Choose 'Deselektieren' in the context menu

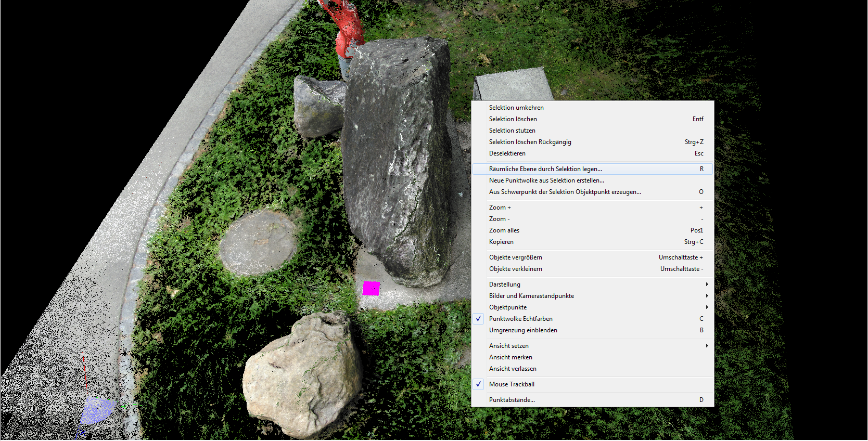(x=507, y=153)
